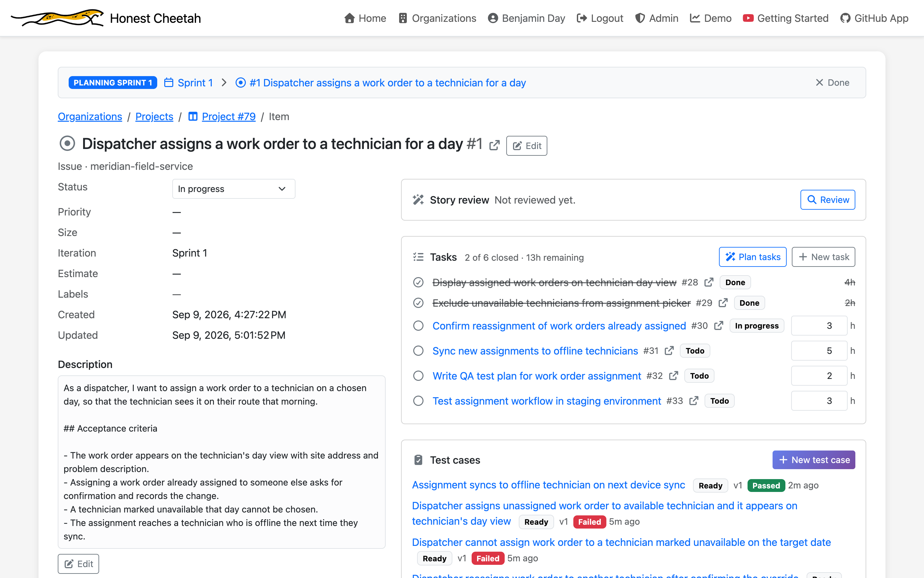This screenshot has width=924, height=578.
Task: Click the New test case button
Action: (814, 460)
